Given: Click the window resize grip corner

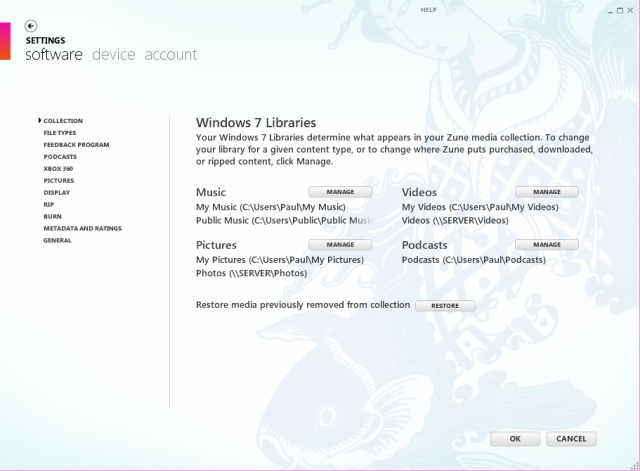Looking at the screenshot, I should click(635, 466).
